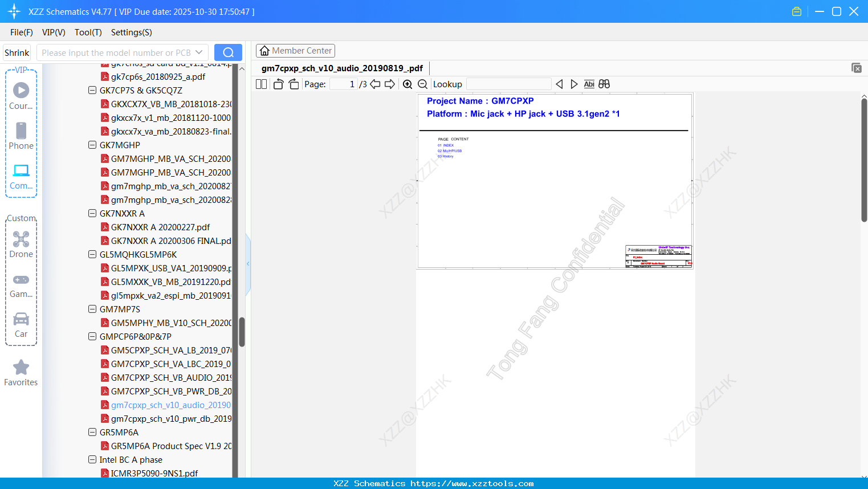Open the Drone category

tap(21, 244)
